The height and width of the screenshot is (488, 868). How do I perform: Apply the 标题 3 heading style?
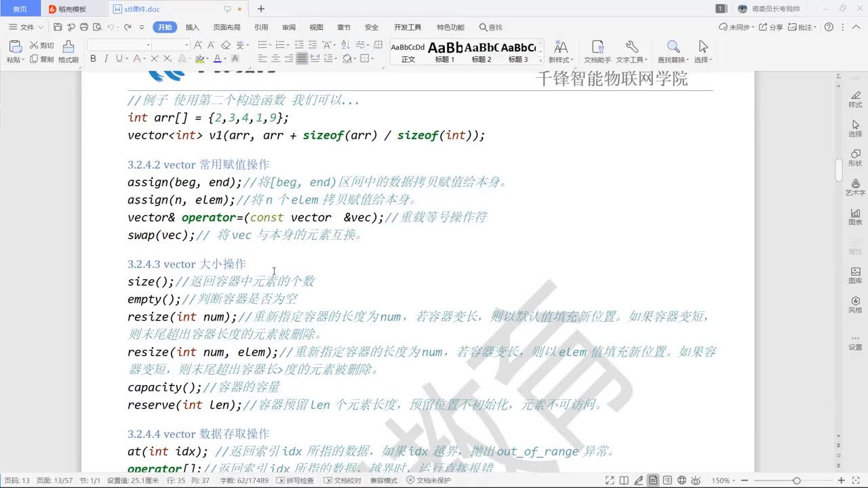click(x=518, y=52)
